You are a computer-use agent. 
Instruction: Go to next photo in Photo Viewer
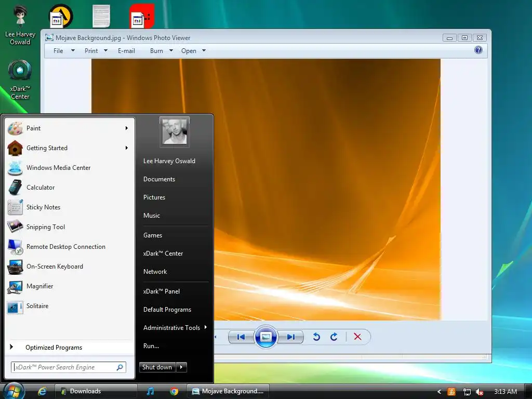(291, 337)
